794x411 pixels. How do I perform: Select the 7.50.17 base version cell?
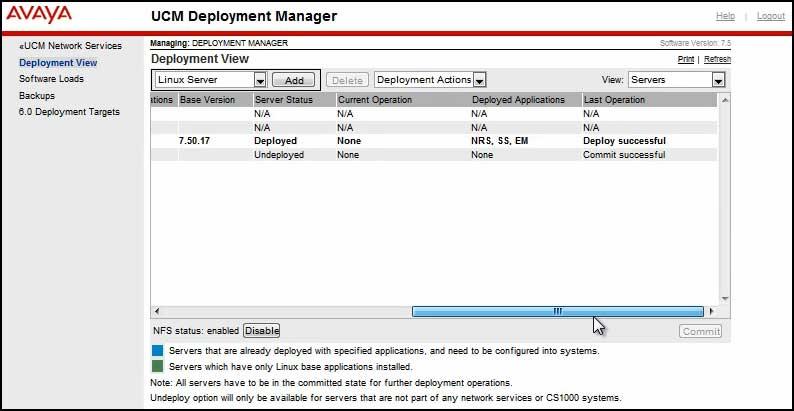tap(194, 141)
